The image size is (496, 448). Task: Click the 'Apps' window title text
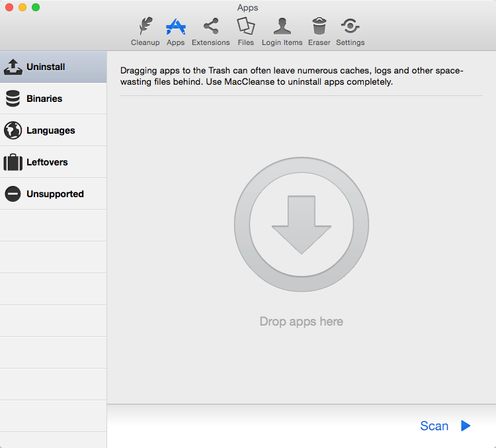(x=248, y=7)
